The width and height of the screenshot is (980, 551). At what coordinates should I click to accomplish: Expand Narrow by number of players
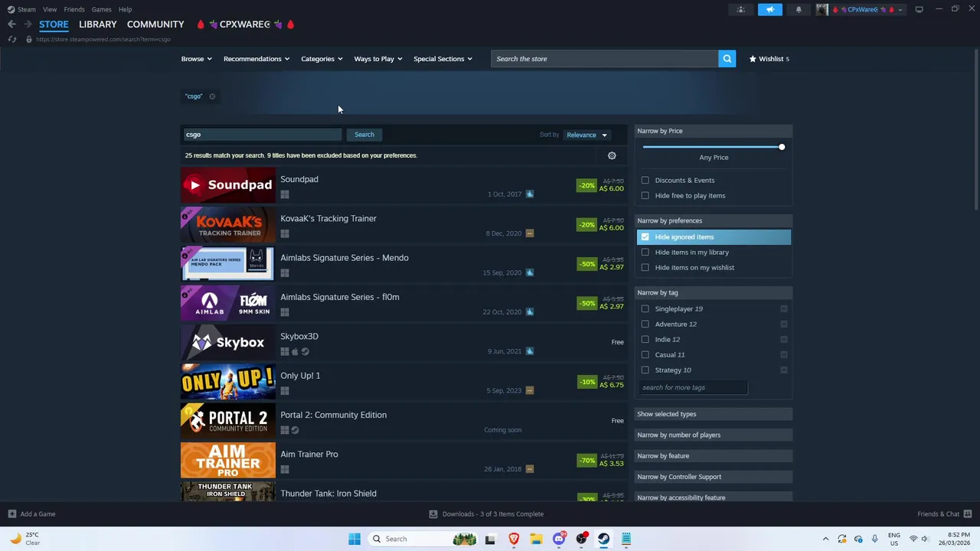pyautogui.click(x=714, y=435)
